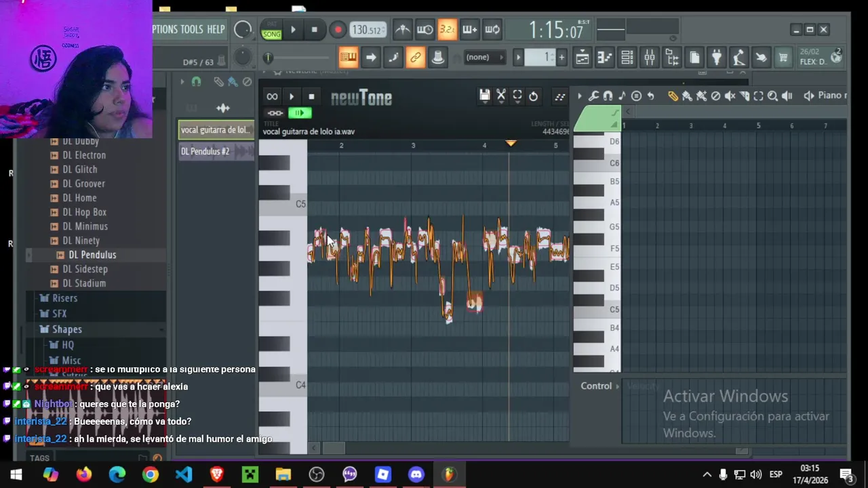Viewport: 868px width, 488px height.
Task: Open the Windows Start menu
Action: [x=16, y=474]
